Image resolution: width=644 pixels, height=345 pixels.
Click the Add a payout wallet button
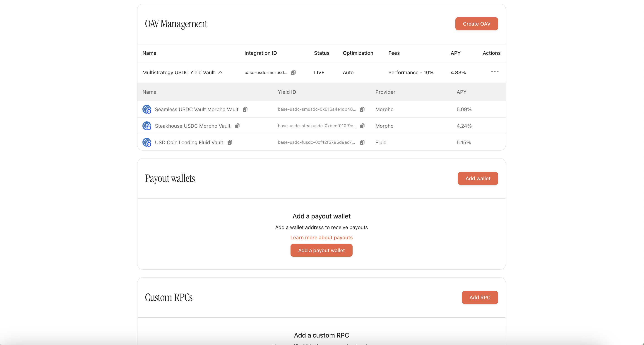(321, 250)
